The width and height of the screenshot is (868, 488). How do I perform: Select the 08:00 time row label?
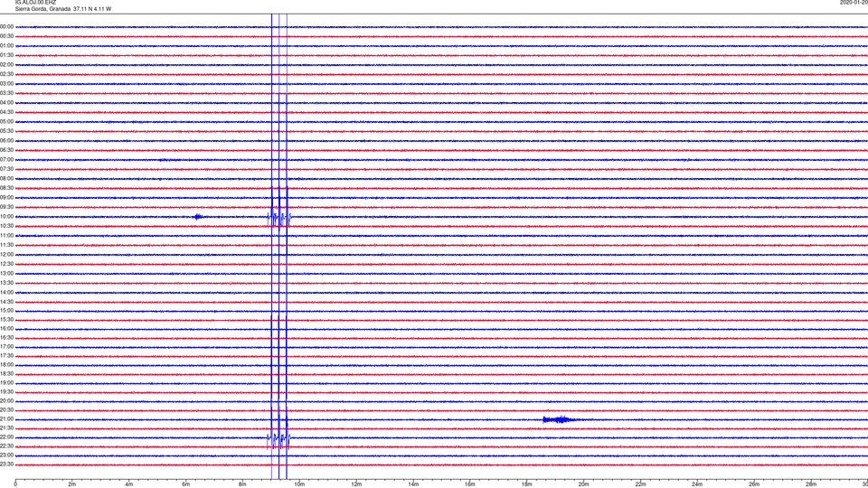pos(6,179)
